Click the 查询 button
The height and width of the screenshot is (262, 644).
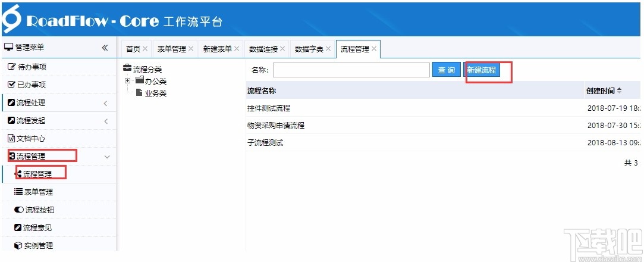(x=447, y=70)
